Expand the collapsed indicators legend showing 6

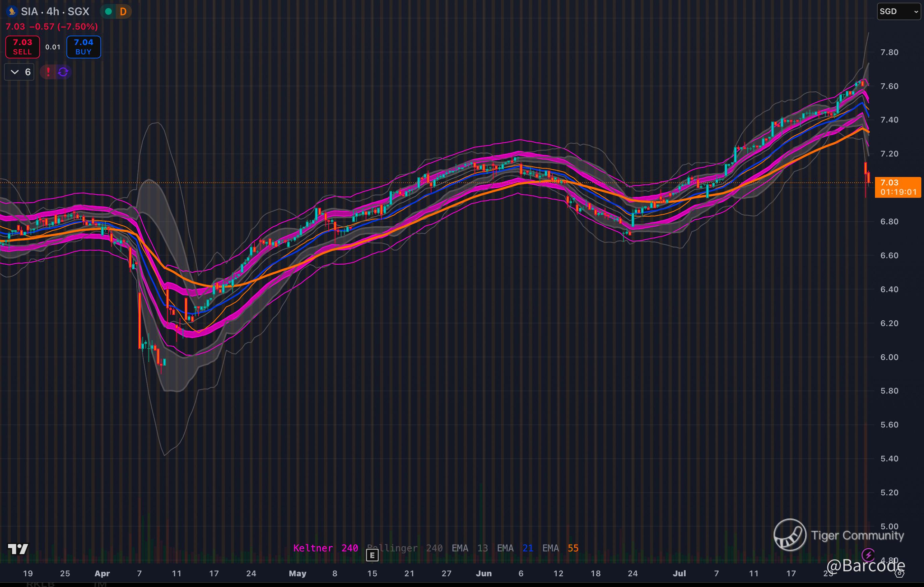tap(19, 72)
